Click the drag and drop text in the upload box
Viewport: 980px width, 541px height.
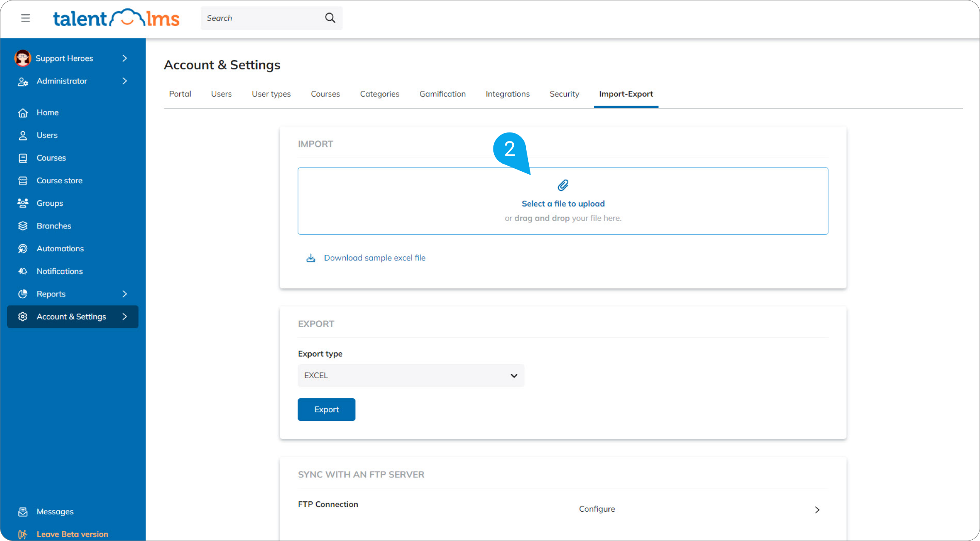[542, 218]
